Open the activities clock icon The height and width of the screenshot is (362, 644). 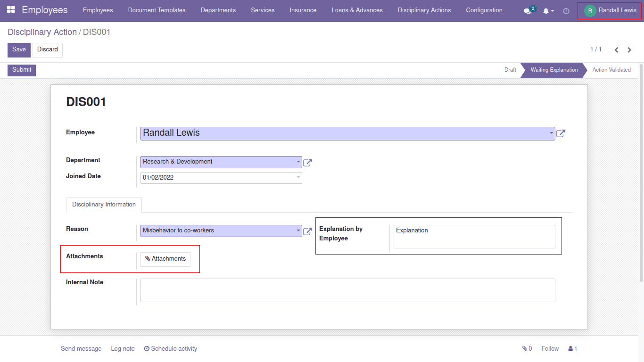coord(566,10)
